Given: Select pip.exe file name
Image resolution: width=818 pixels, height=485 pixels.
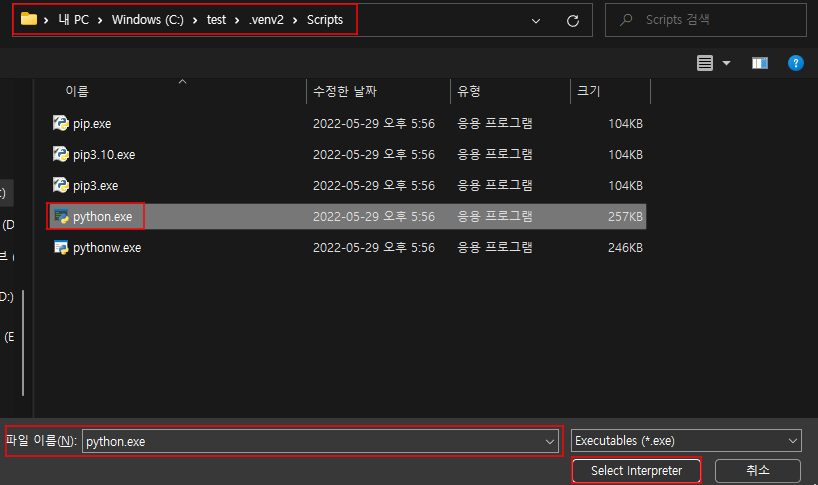Looking at the screenshot, I should tap(92, 124).
